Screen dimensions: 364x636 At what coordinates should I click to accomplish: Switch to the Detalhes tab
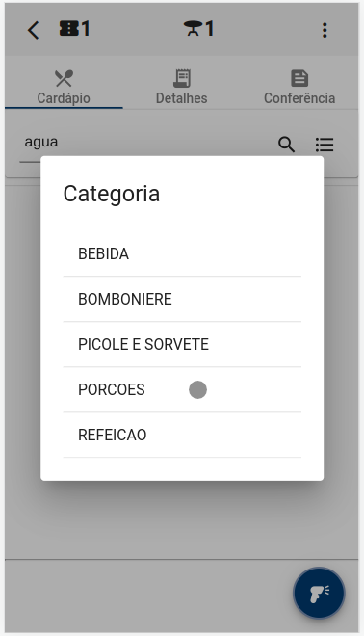[182, 87]
